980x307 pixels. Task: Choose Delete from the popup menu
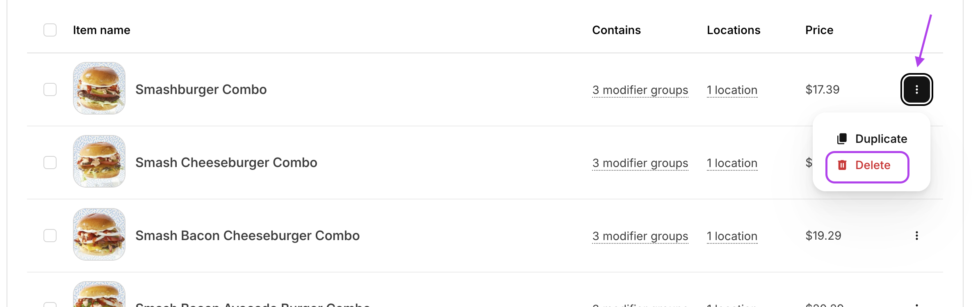point(867,167)
